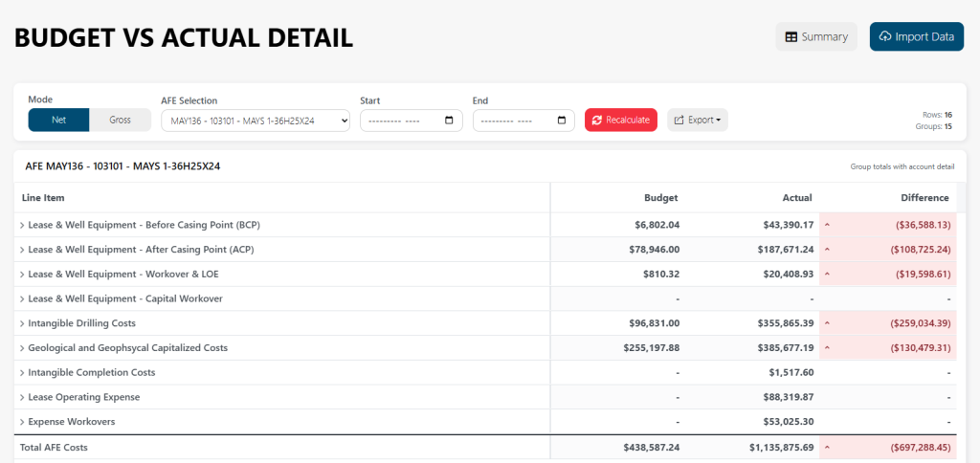The image size is (980, 463).
Task: Select the $96,831.00 budget cell
Action: pos(617,323)
